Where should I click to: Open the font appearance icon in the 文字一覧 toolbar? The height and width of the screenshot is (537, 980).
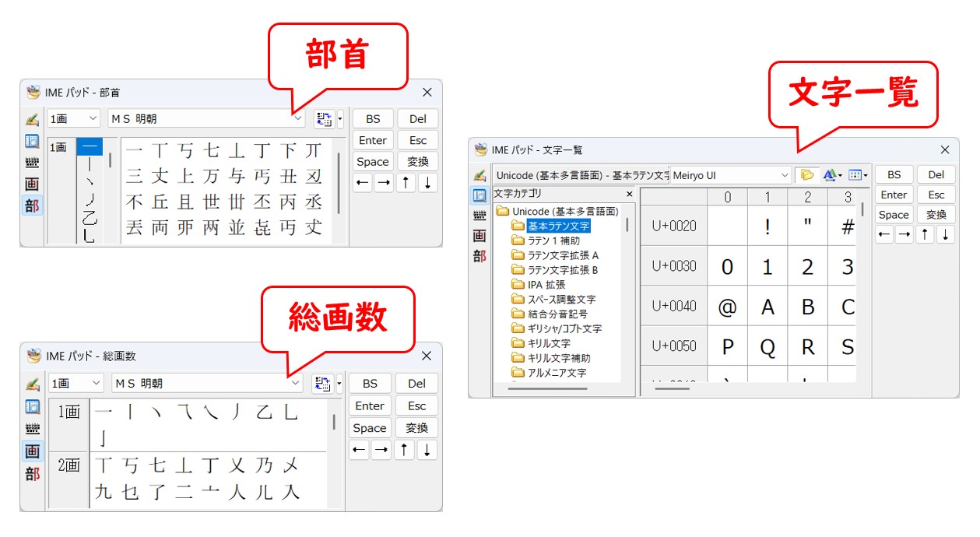830,175
